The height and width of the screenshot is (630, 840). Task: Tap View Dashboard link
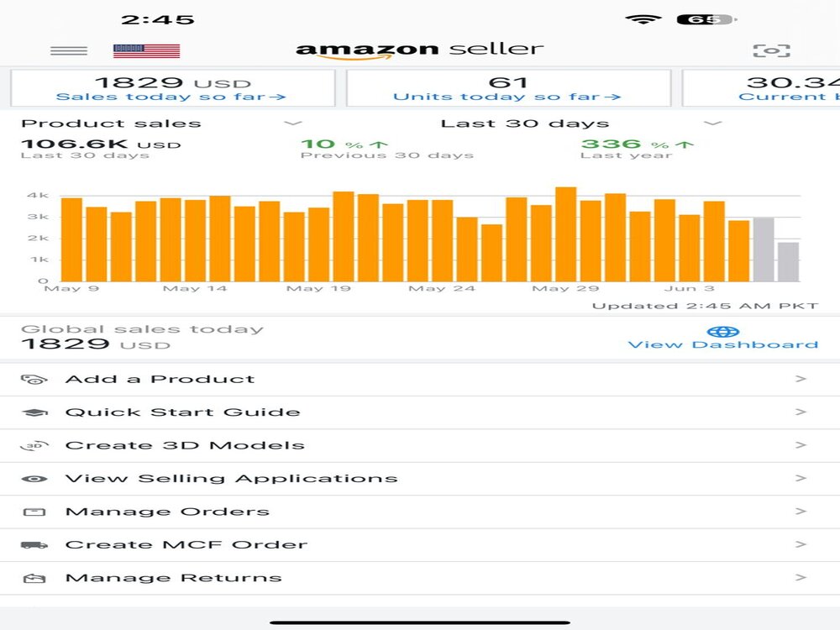(722, 344)
